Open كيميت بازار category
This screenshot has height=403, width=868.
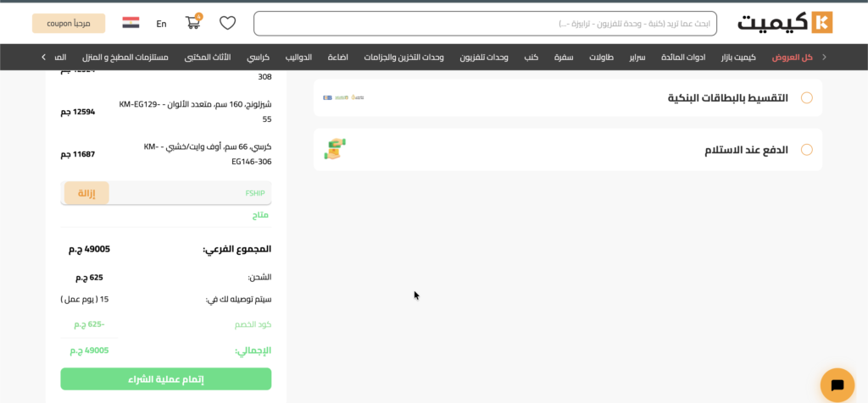coord(738,58)
